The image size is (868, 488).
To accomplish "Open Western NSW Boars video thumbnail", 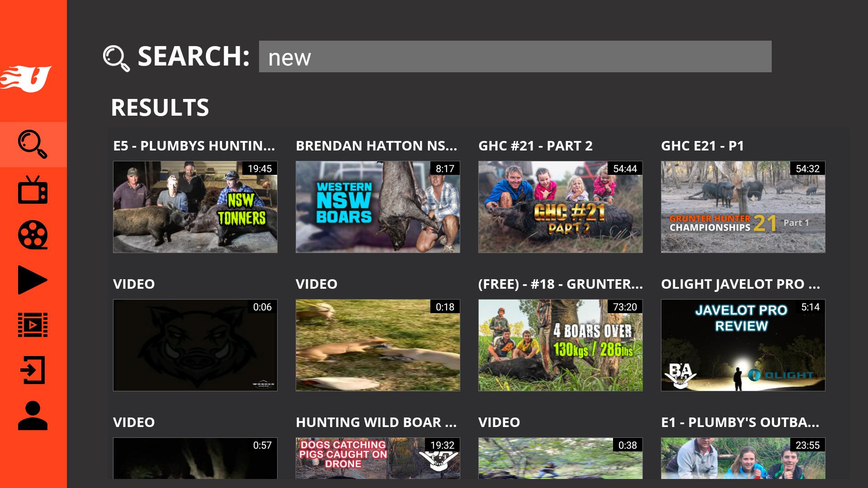I will [x=378, y=207].
